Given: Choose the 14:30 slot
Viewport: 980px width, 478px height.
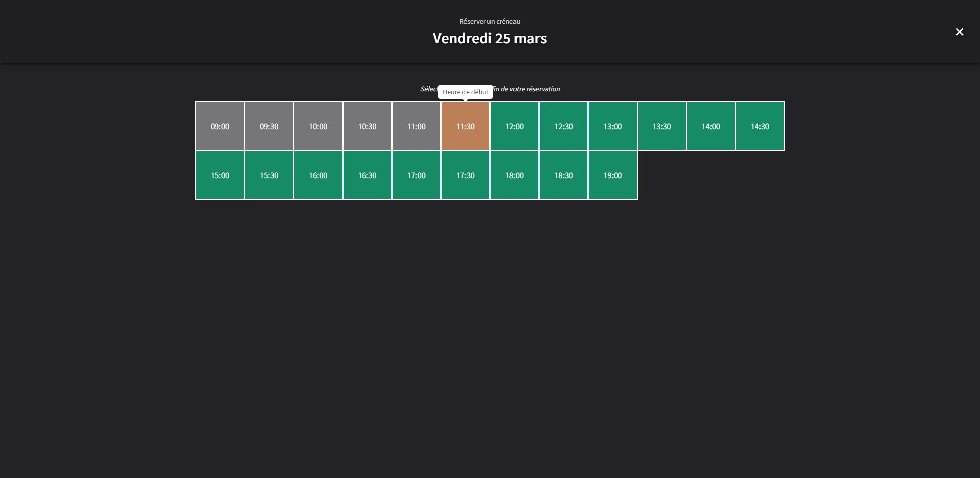Looking at the screenshot, I should 759,126.
